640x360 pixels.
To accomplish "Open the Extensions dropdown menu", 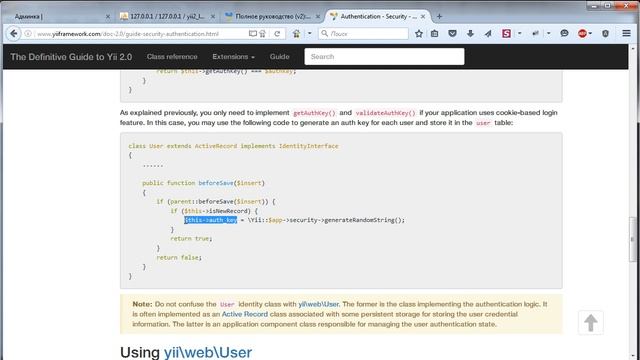I will tap(233, 57).
